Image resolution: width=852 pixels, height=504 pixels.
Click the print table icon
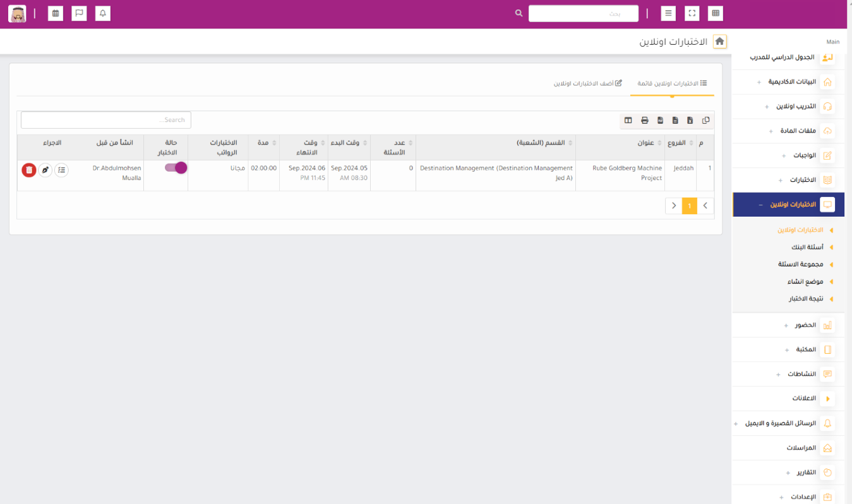(645, 120)
